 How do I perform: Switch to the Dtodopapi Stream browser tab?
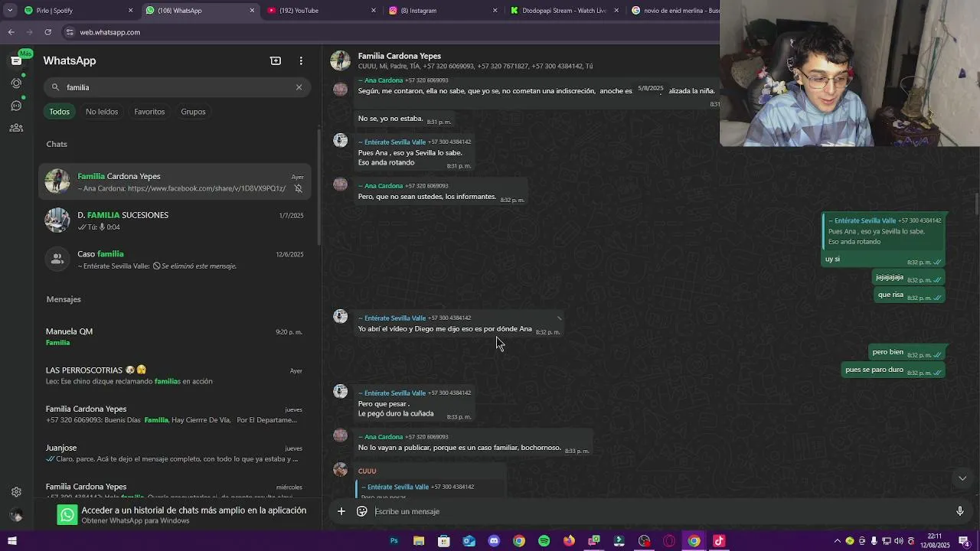coord(563,11)
